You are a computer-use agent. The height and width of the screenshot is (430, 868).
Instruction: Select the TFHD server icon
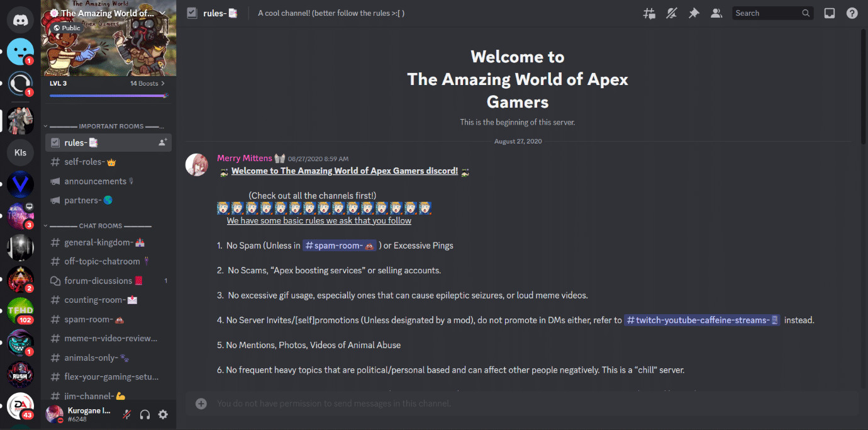coord(20,310)
